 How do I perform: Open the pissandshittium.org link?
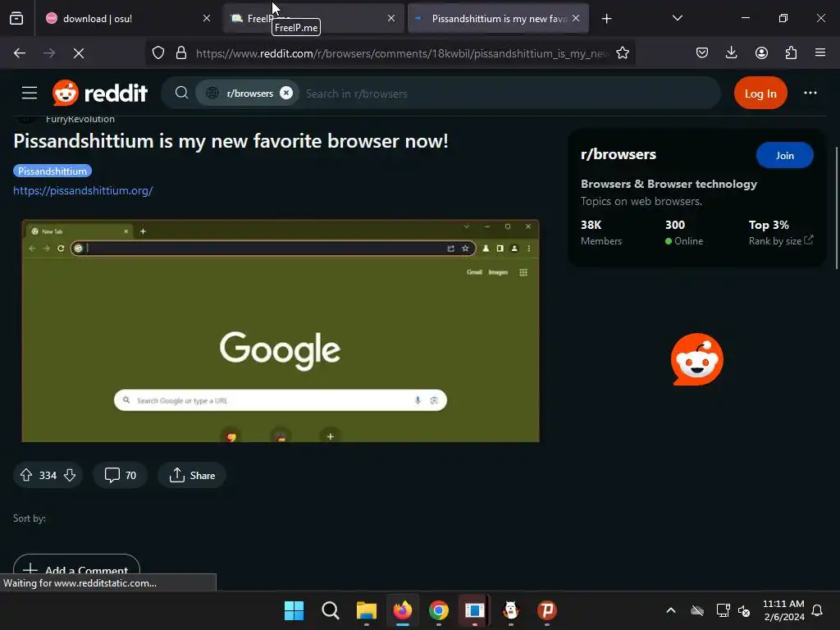(83, 190)
